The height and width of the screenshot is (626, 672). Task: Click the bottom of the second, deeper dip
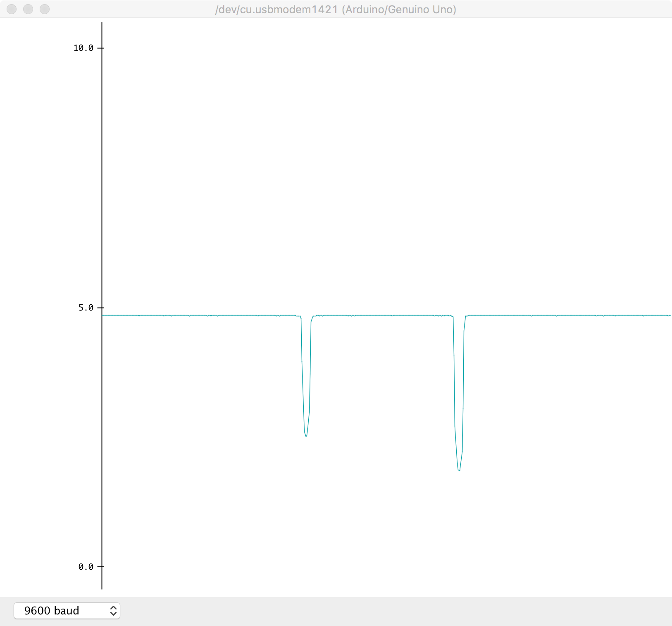(x=459, y=470)
